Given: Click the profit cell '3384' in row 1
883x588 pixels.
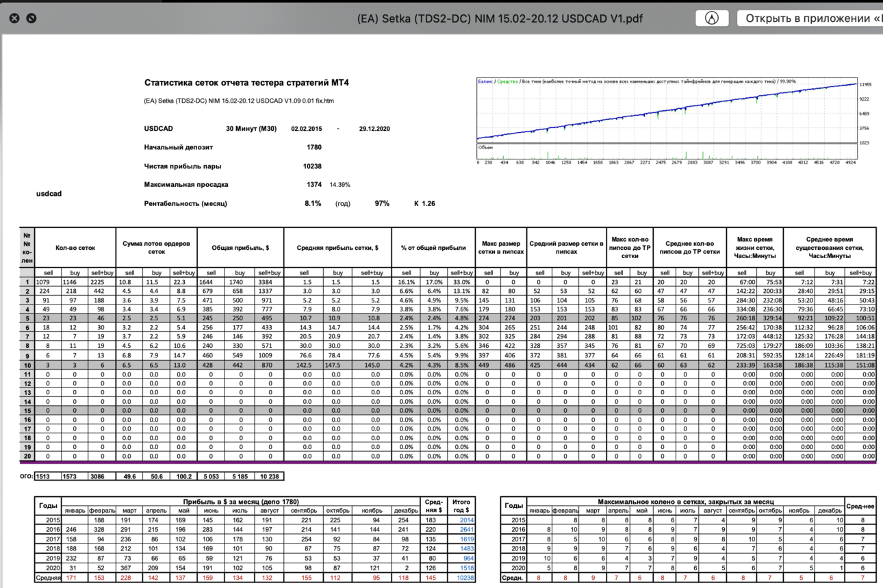Looking at the screenshot, I should (268, 282).
